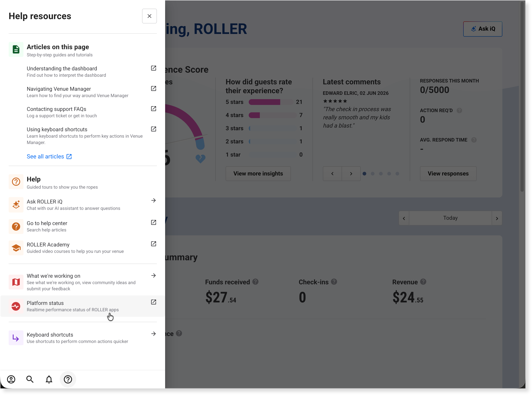Open the Keyboard shortcuts entry
The width and height of the screenshot is (532, 395).
83,338
